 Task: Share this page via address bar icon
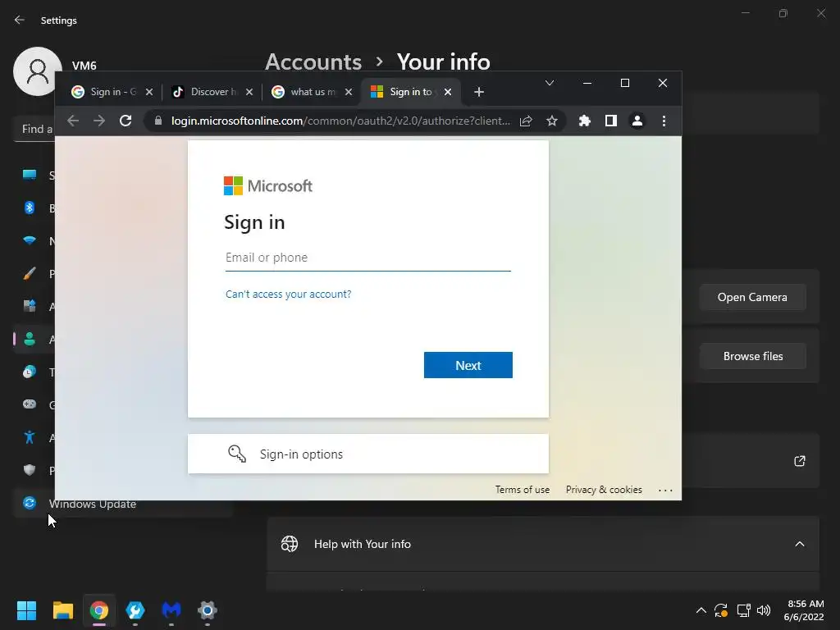[526, 121]
